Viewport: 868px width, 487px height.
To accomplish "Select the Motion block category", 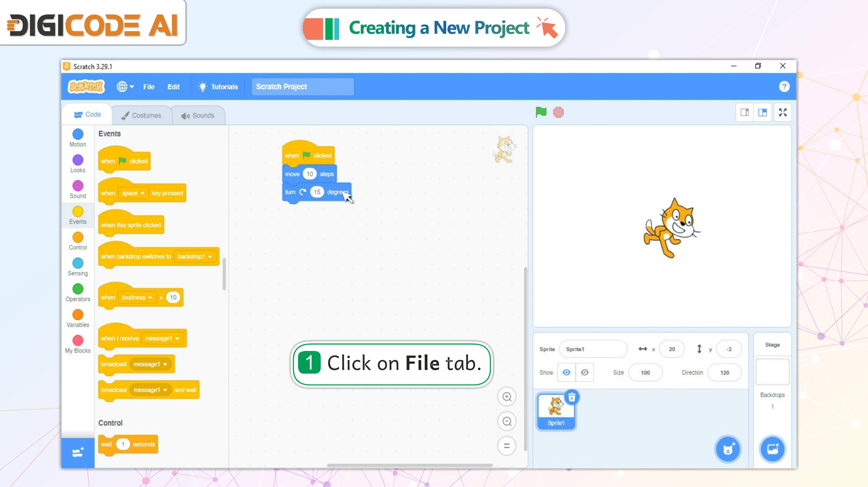I will coord(78,138).
